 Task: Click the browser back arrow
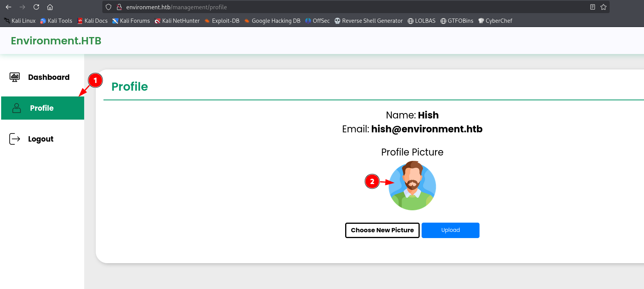coord(8,7)
